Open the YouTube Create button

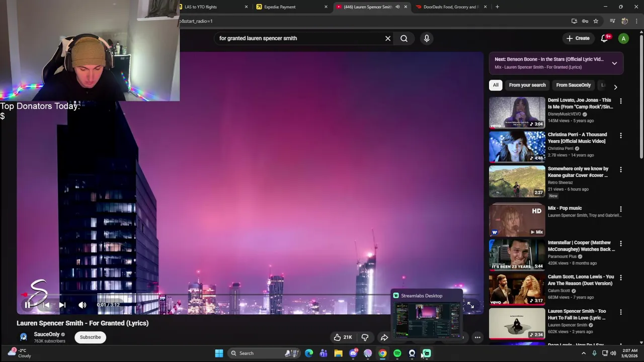(578, 38)
